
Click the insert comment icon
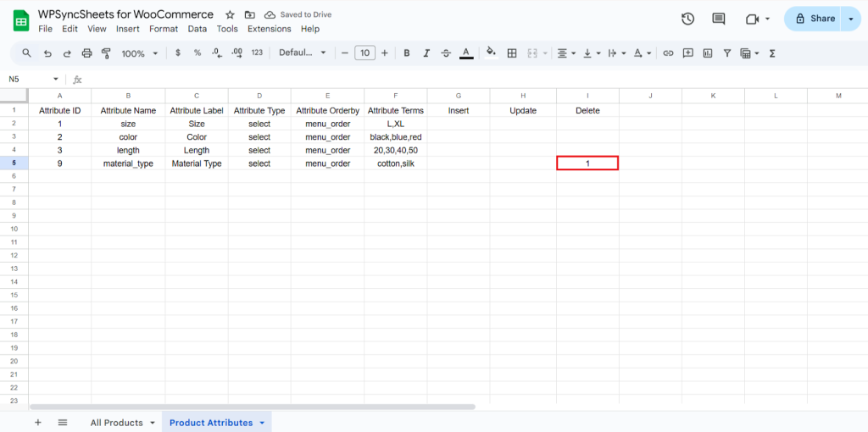688,53
